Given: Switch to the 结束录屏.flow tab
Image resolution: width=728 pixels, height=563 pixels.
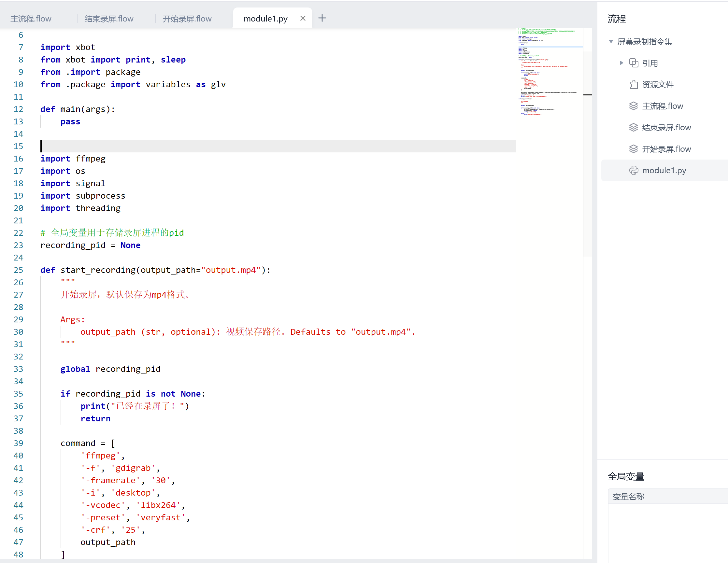Looking at the screenshot, I should 109,19.
